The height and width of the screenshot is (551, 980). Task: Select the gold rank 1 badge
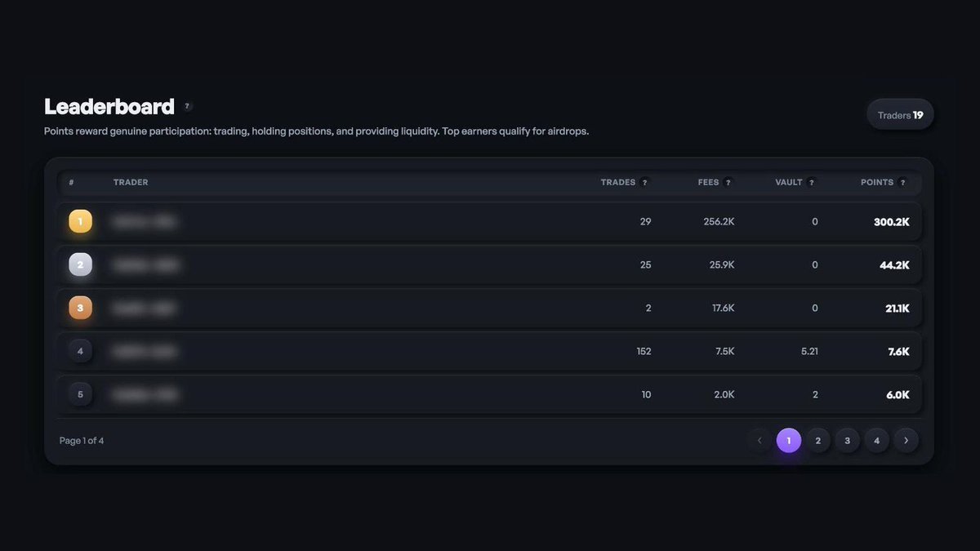click(x=80, y=221)
